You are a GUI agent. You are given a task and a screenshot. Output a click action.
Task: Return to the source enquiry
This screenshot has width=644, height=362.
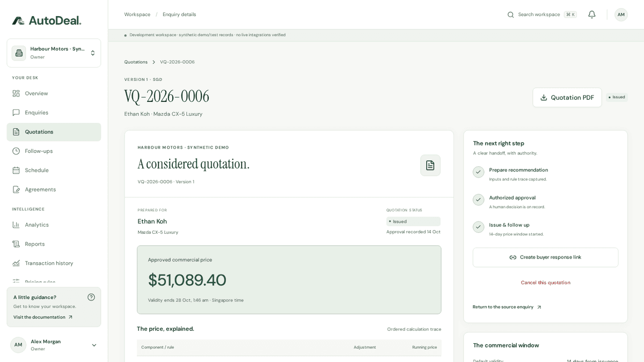coord(507,307)
